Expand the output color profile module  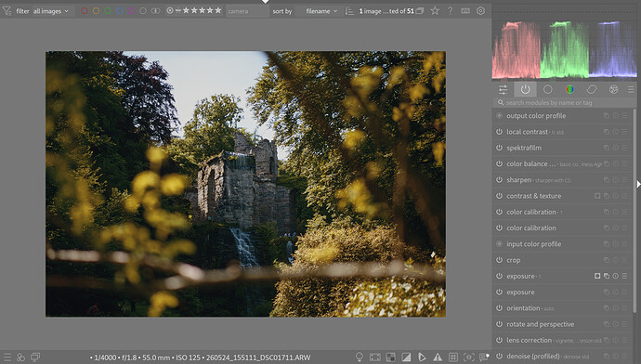pos(536,116)
